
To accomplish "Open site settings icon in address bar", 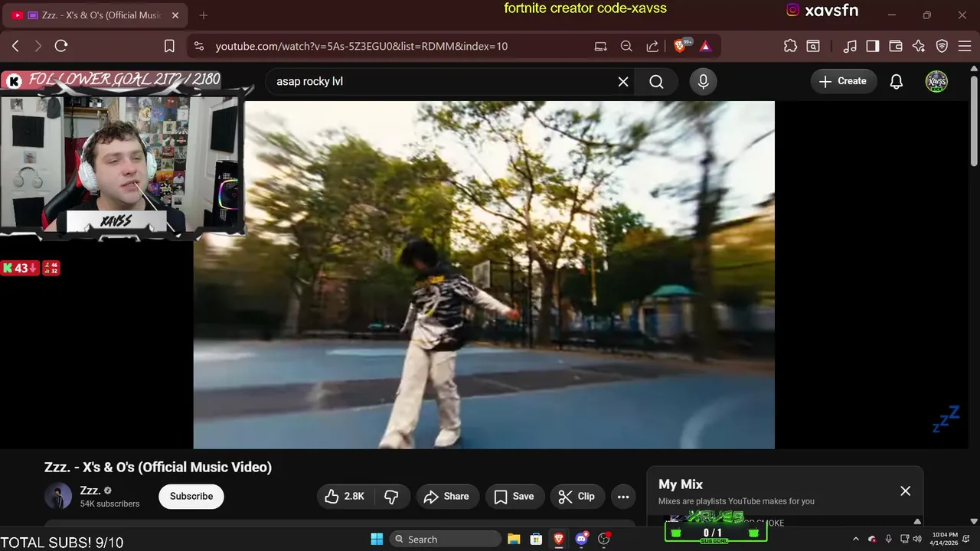I will (199, 46).
